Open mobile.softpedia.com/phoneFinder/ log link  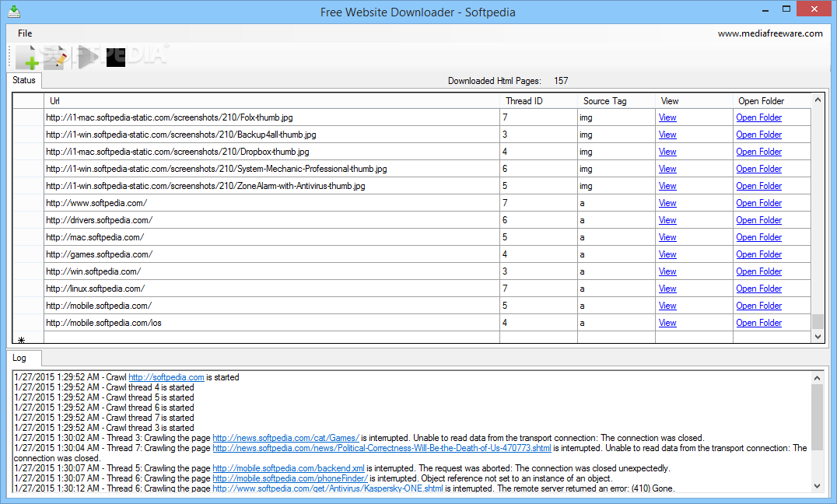pyautogui.click(x=290, y=479)
